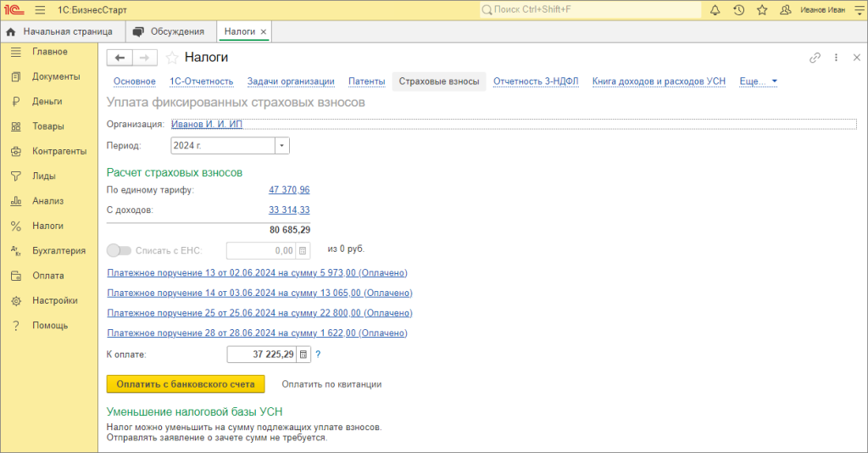Open Задачи организации navigation link
The width and height of the screenshot is (868, 453).
tap(291, 81)
